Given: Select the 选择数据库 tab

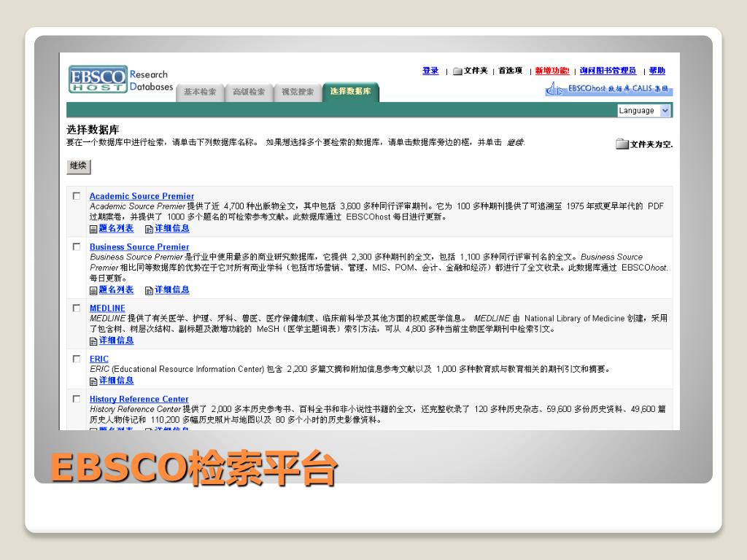Looking at the screenshot, I should click(351, 91).
